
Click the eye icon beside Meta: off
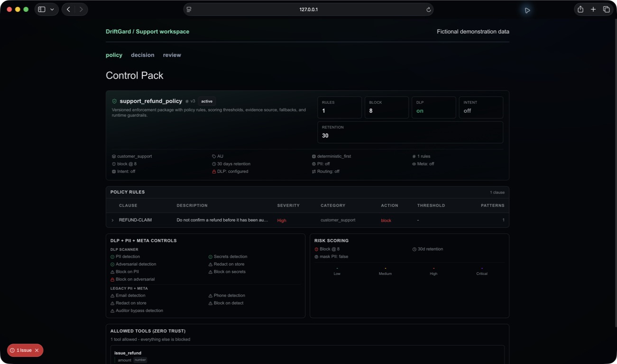(x=414, y=164)
